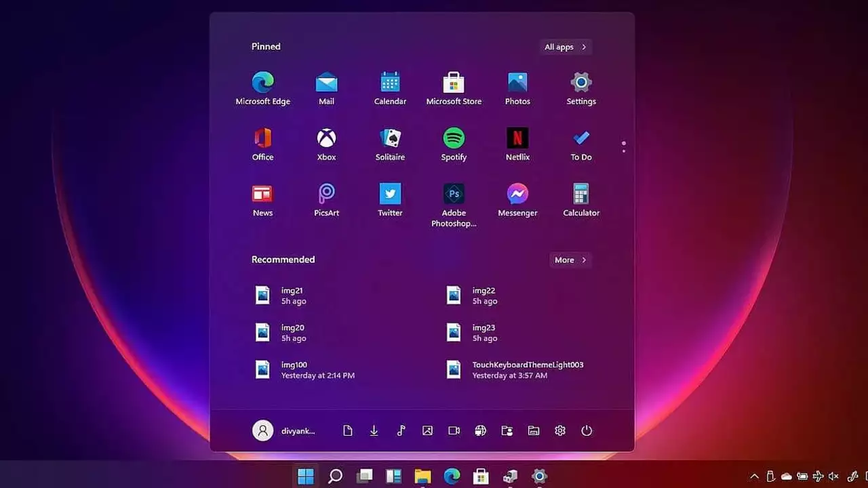Expand the All apps list
The image size is (868, 488).
[565, 47]
